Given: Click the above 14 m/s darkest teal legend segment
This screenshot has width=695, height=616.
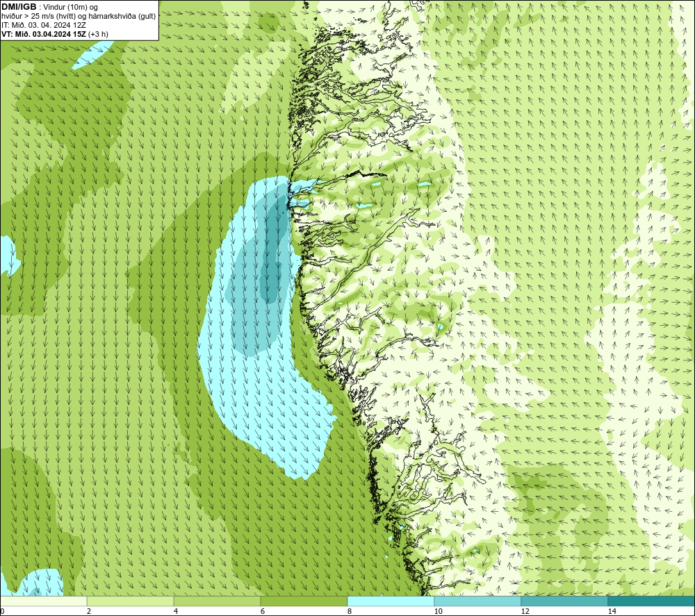Looking at the screenshot, I should point(652,601).
